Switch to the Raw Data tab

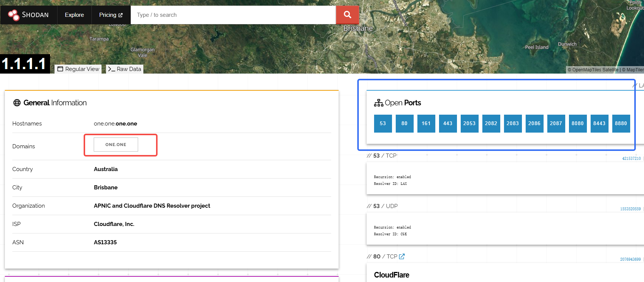[125, 69]
